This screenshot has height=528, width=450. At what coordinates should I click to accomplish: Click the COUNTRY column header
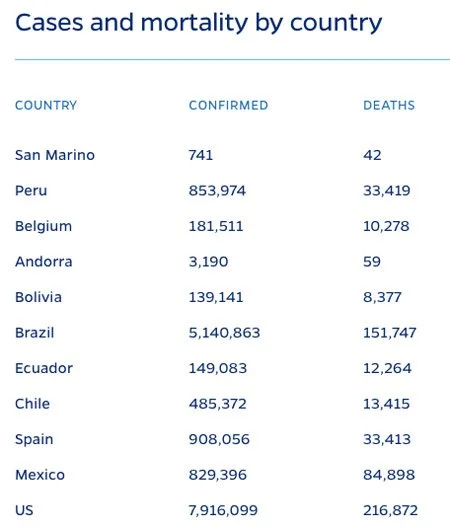46,105
